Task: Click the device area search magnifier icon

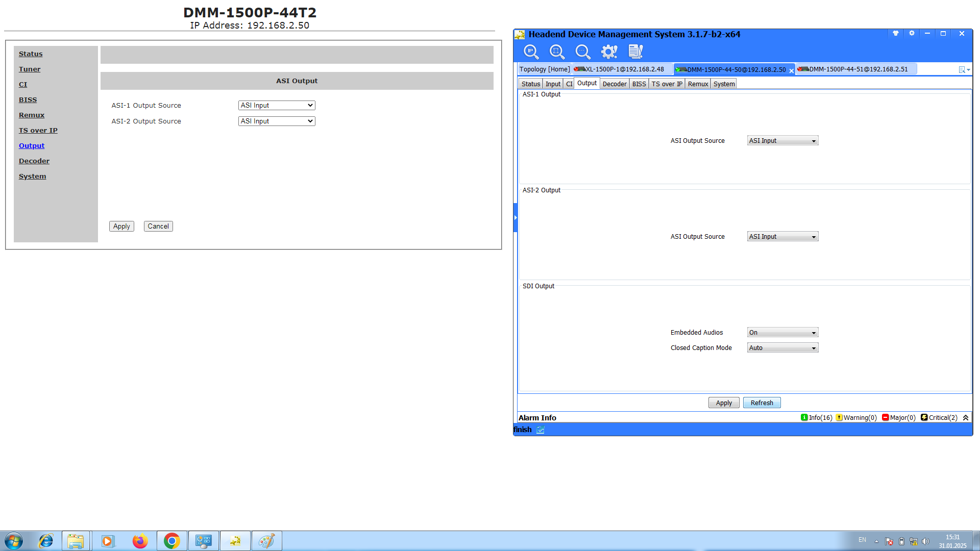Action: [x=557, y=52]
